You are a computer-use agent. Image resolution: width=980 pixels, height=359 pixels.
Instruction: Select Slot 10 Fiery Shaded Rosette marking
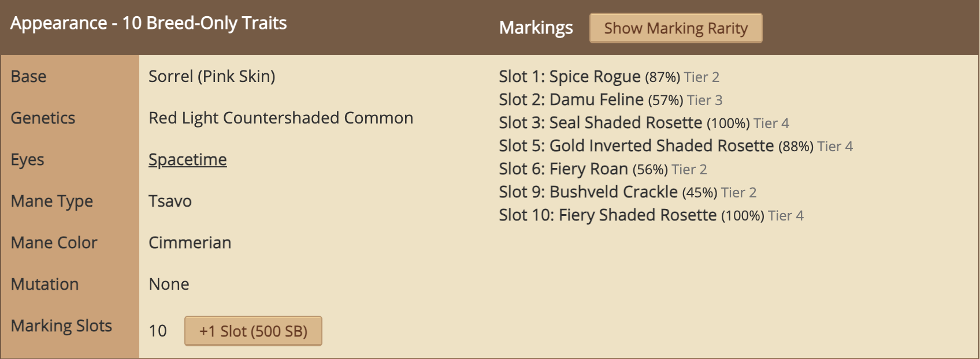[651, 215]
